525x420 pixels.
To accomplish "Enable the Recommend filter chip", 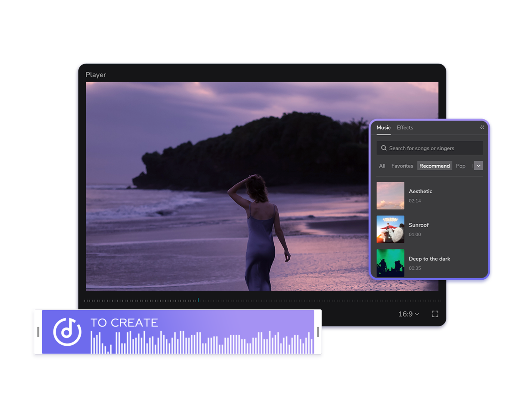I will [434, 166].
